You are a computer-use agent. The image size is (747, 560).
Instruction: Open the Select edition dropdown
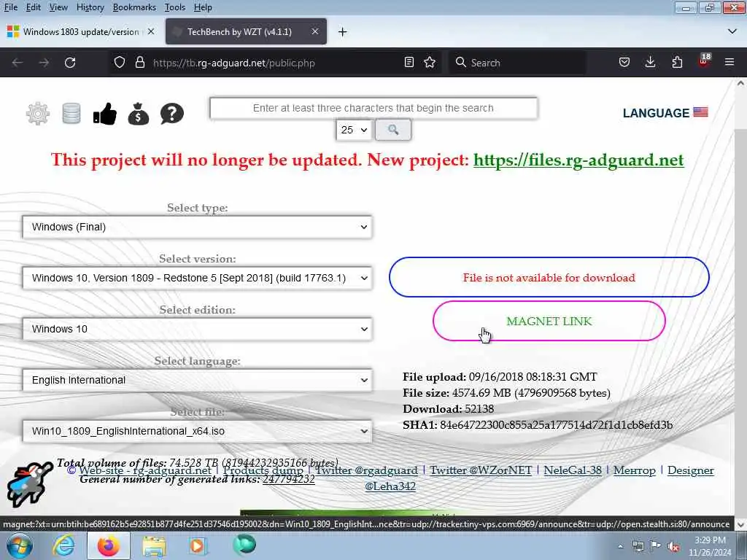(197, 329)
